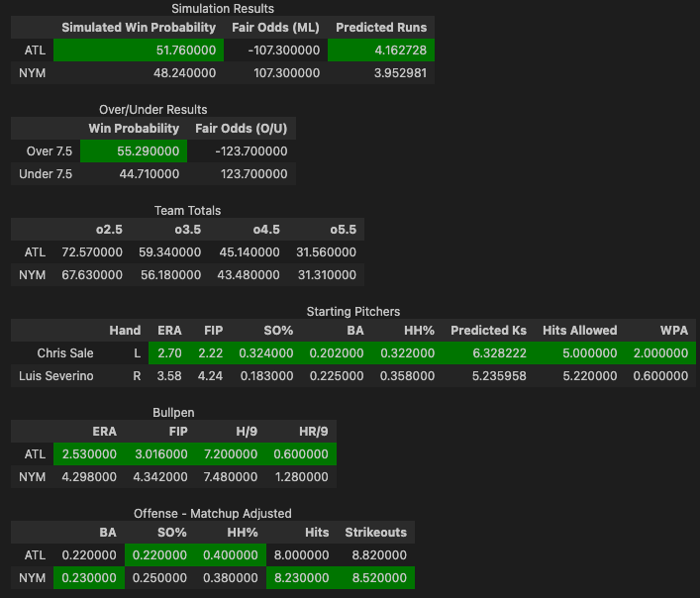
Task: Click NYM offense Hits 8.230000
Action: pyautogui.click(x=301, y=577)
